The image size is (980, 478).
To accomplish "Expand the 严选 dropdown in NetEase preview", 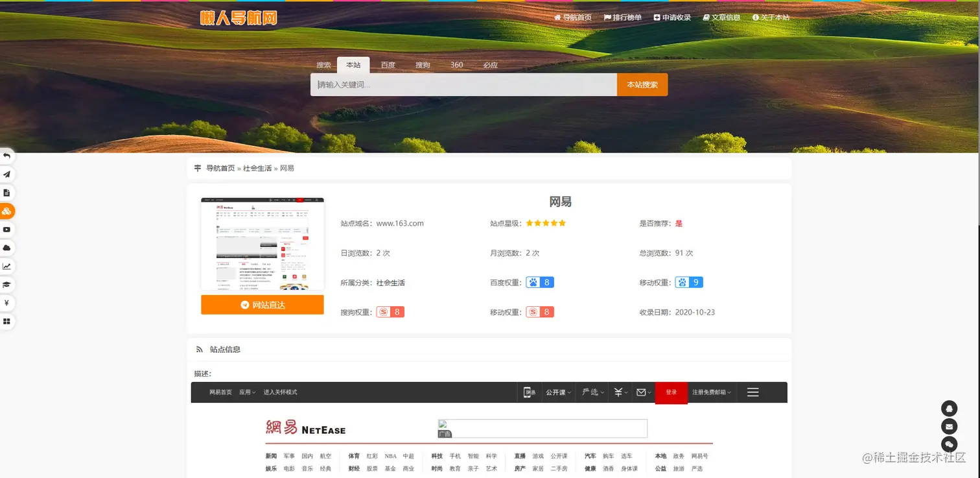I will 593,392.
